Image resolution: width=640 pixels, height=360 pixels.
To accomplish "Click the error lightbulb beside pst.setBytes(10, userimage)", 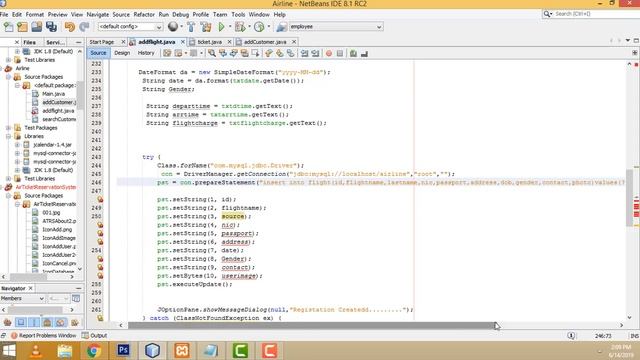I will [100, 276].
